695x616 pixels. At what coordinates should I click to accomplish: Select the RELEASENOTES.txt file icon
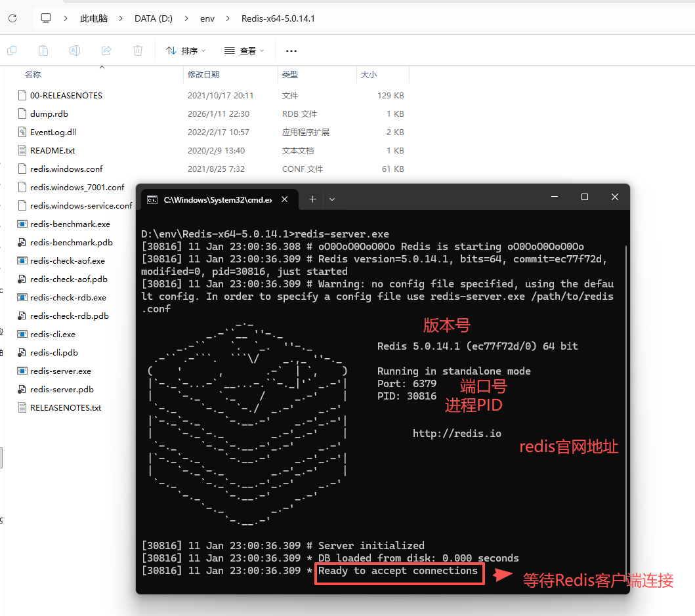[22, 407]
